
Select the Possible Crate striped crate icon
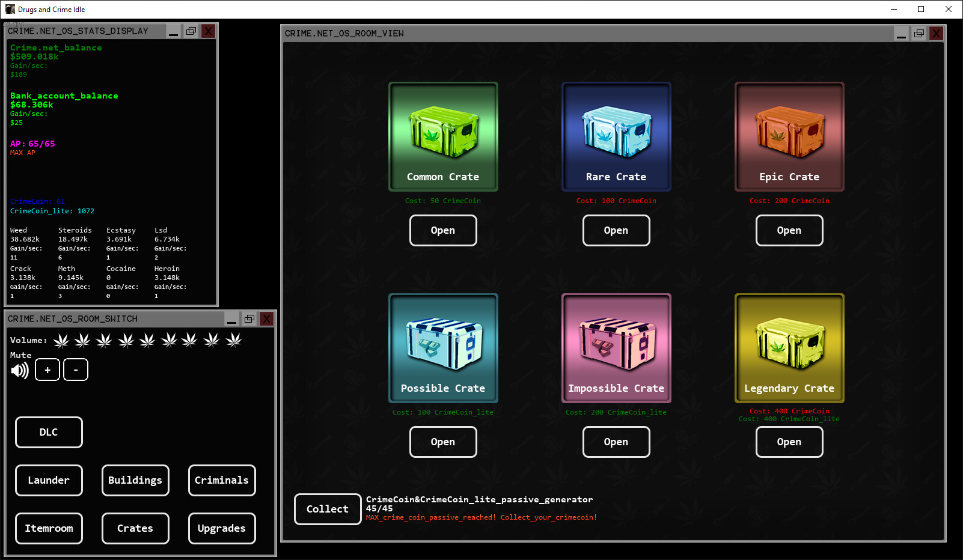(443, 344)
